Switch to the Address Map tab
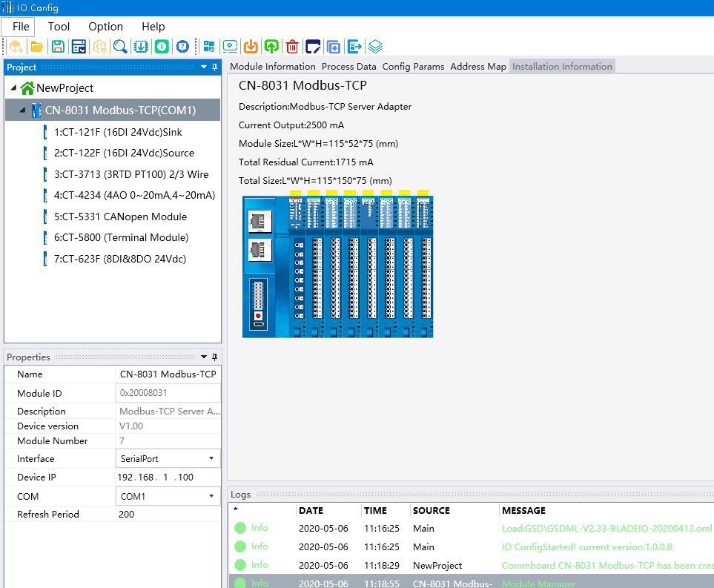714x588 pixels. click(478, 67)
